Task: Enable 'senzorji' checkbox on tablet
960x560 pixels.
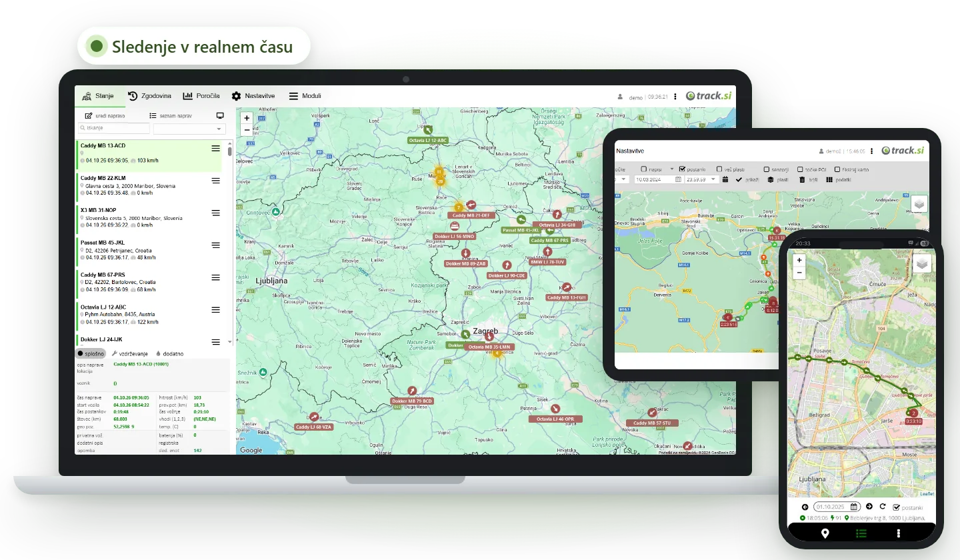Action: coord(767,169)
